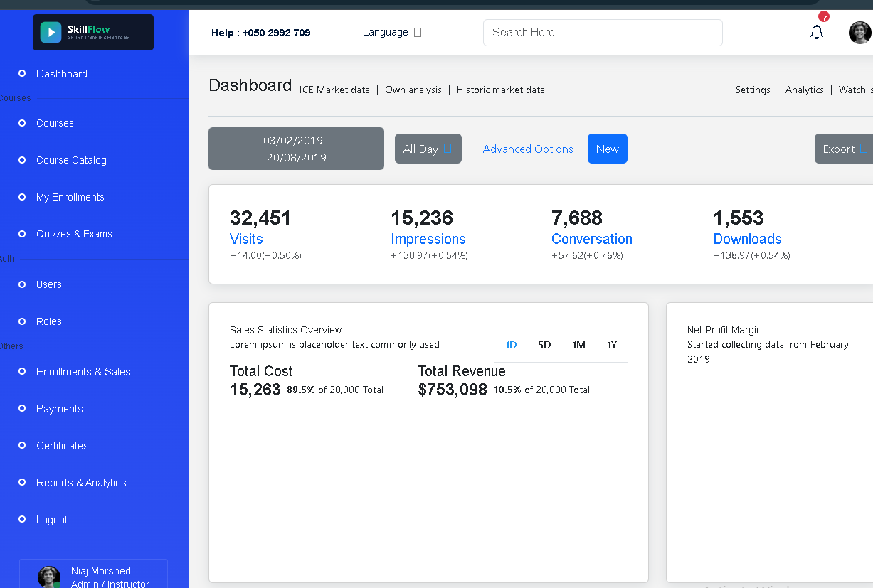The height and width of the screenshot is (588, 873).
Task: Click the bullet icon beside Dashboard
Action: click(x=22, y=73)
